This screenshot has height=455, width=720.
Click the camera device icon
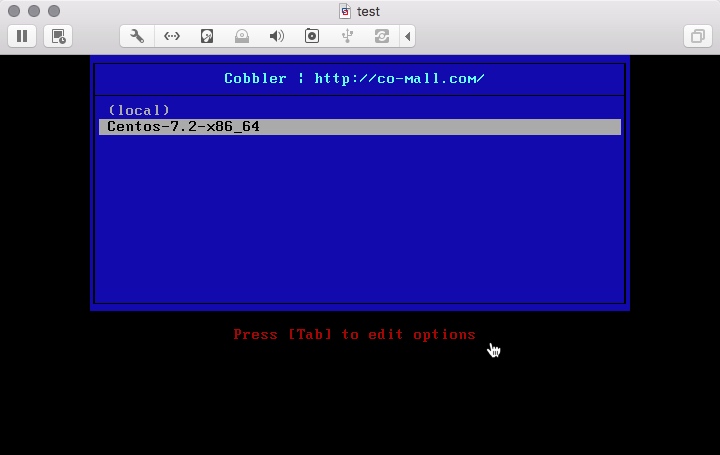(x=312, y=36)
